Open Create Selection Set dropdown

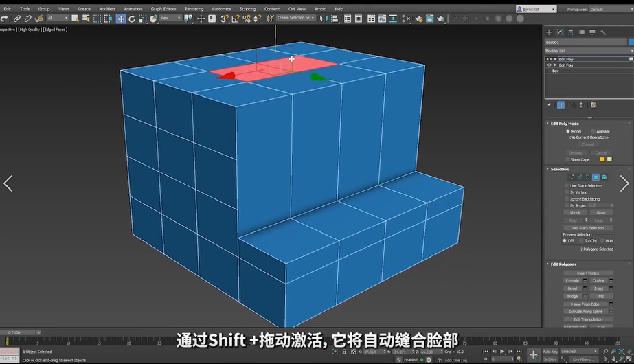[x=296, y=18]
